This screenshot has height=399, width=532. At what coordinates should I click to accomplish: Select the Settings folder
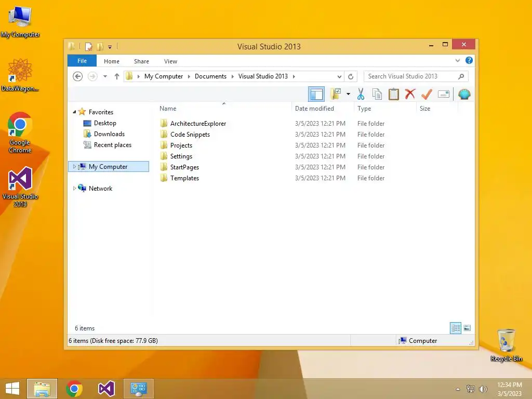(181, 156)
